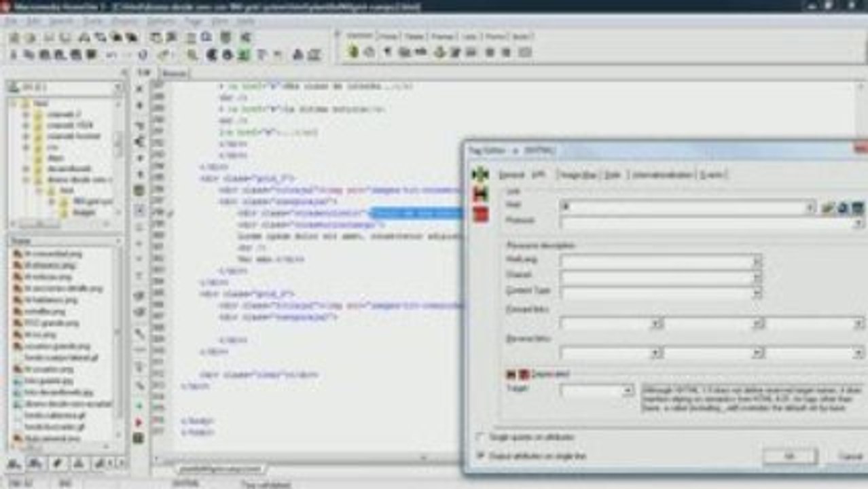
Task: Open the Content Type dropdown
Action: [757, 293]
